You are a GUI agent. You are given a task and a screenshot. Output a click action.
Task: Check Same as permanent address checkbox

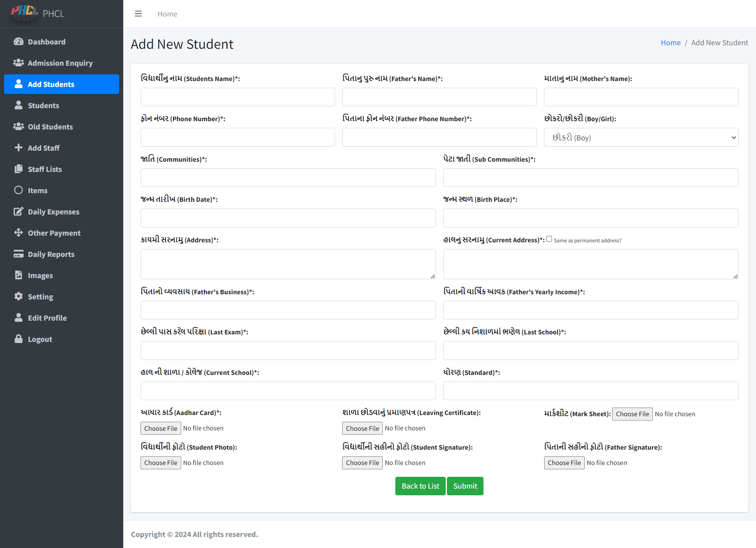point(549,239)
